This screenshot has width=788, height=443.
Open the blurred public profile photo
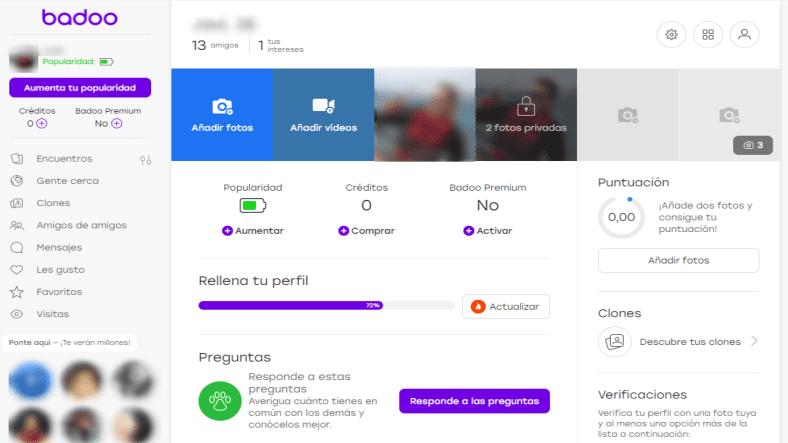tap(425, 115)
